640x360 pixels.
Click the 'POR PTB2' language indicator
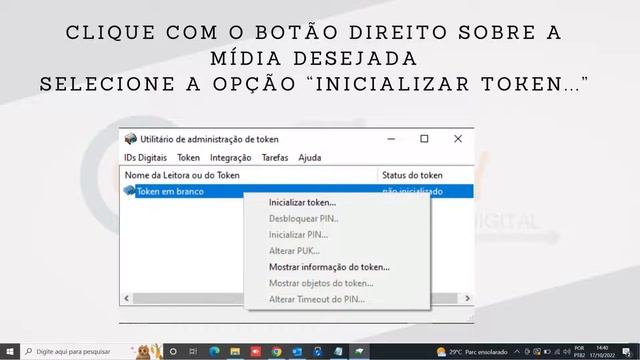click(579, 351)
